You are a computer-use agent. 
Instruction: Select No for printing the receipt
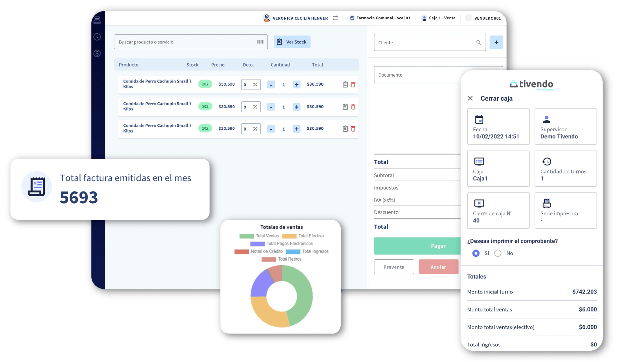[498, 253]
